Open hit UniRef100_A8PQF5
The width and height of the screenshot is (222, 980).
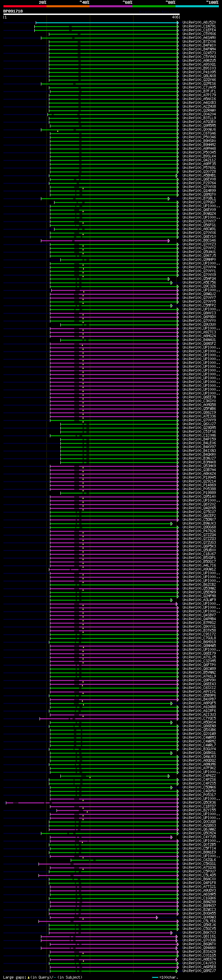pos(199,703)
